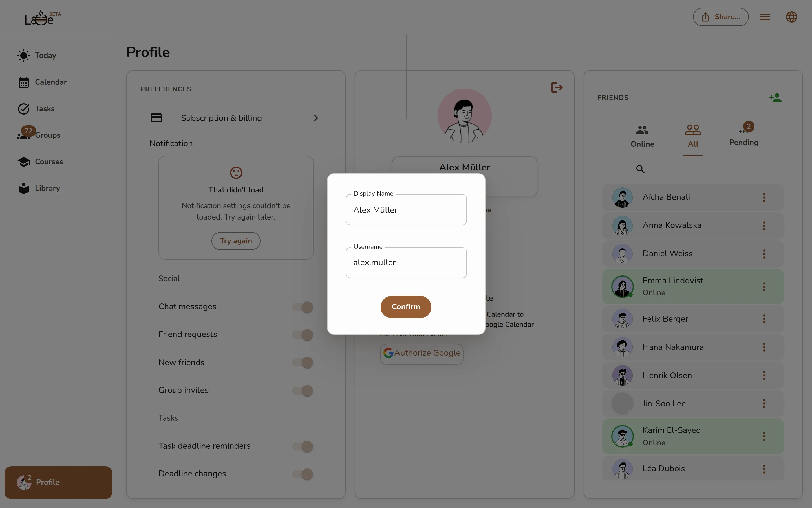Open the Latte logo home link
This screenshot has height=508, width=812.
43,18
